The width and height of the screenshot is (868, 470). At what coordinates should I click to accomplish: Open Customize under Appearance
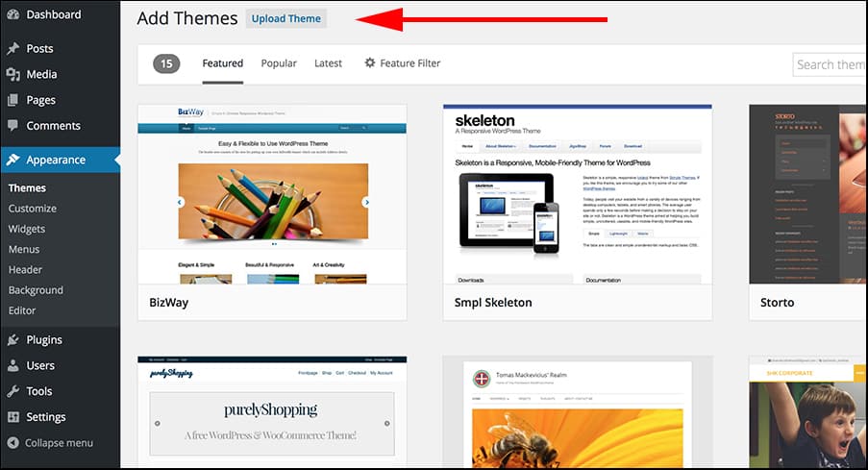(32, 209)
